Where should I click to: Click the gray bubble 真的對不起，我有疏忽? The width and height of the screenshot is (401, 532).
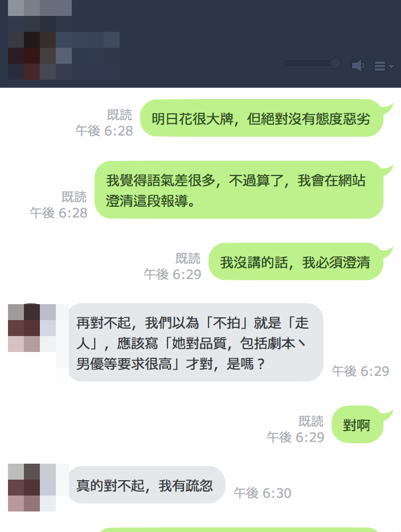146,485
